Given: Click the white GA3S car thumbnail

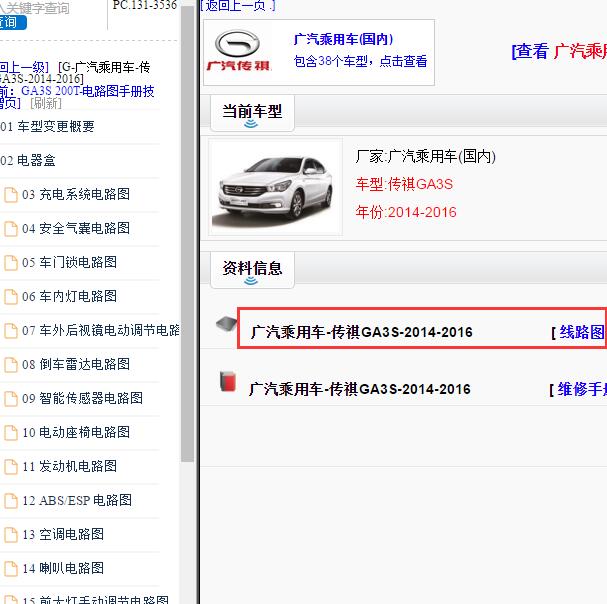Looking at the screenshot, I should [275, 187].
